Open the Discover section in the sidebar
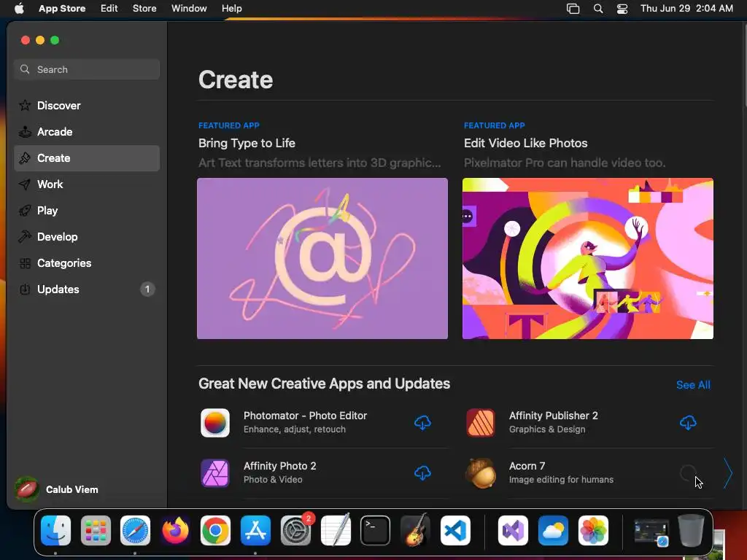 pyautogui.click(x=87, y=106)
